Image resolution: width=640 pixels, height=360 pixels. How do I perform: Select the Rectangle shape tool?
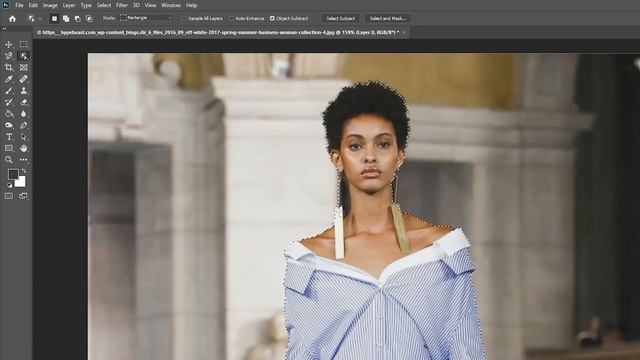tap(9, 148)
